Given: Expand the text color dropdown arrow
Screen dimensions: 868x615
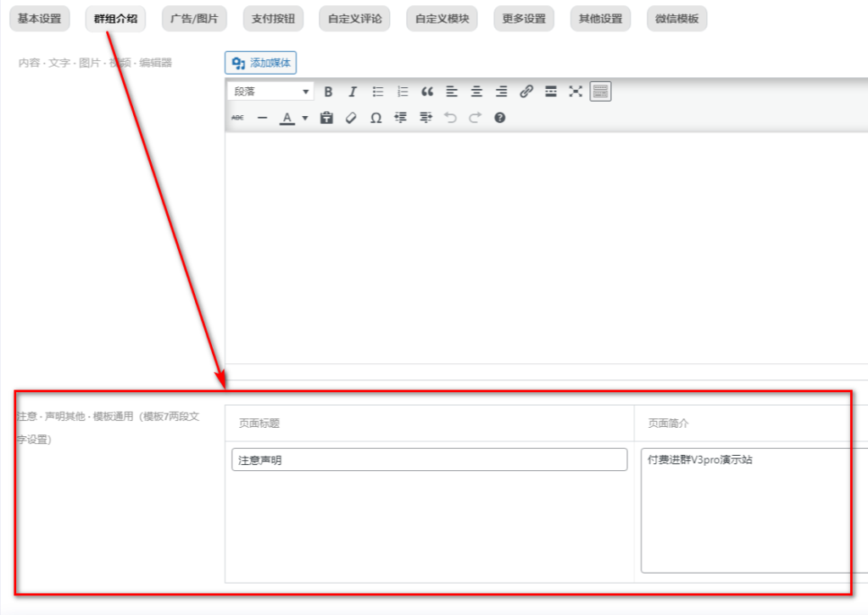Looking at the screenshot, I should coord(304,118).
